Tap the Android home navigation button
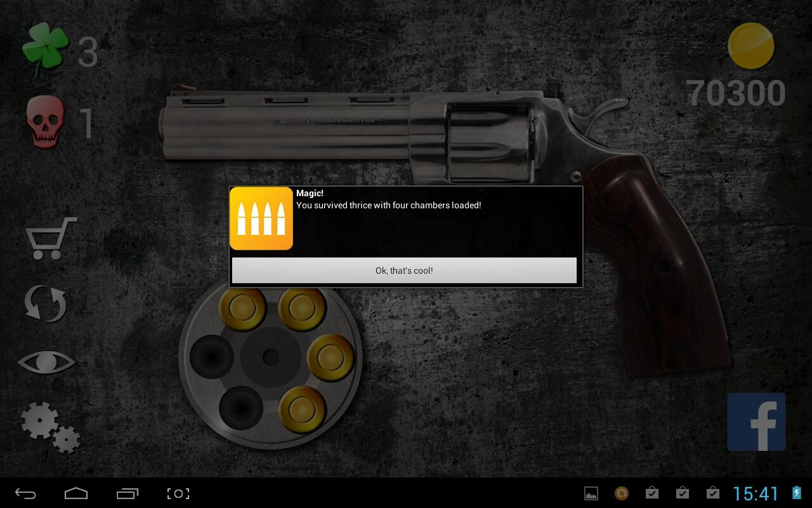 pyautogui.click(x=76, y=493)
